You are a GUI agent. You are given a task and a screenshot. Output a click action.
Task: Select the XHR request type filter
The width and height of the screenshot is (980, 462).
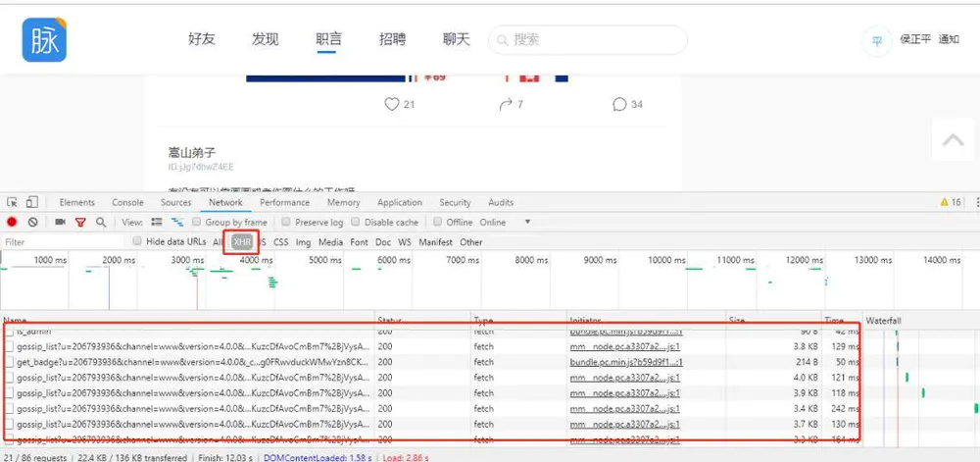(x=242, y=242)
